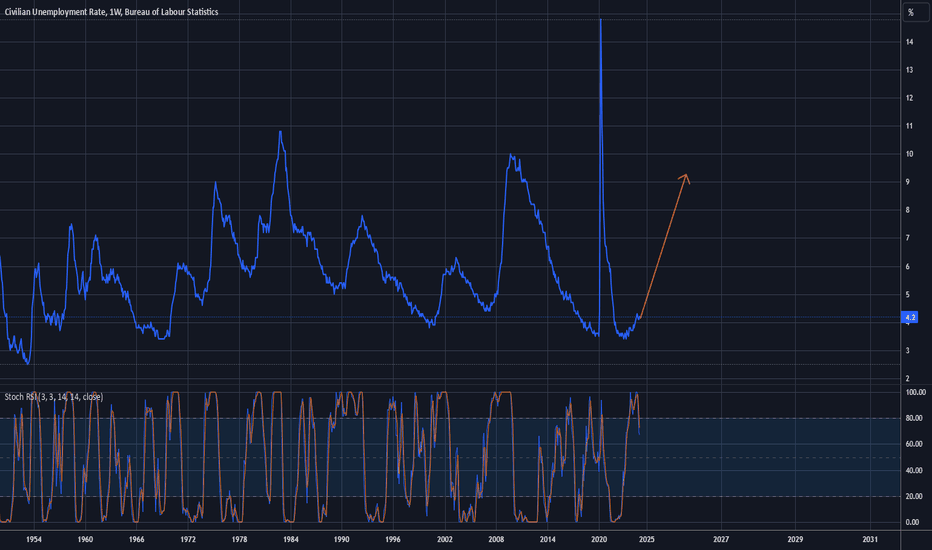Click the 11 label on the price scale
932x550 pixels.
[x=909, y=126]
